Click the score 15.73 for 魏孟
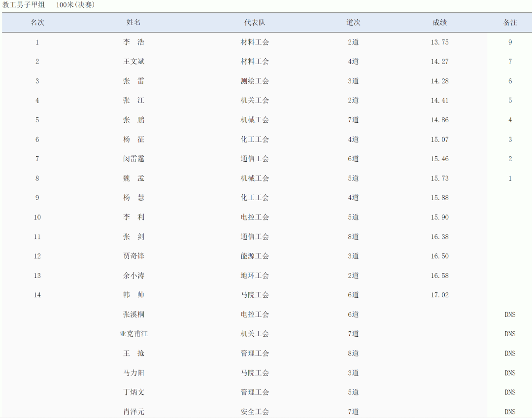Image resolution: width=532 pixels, height=418 pixels. tap(439, 178)
